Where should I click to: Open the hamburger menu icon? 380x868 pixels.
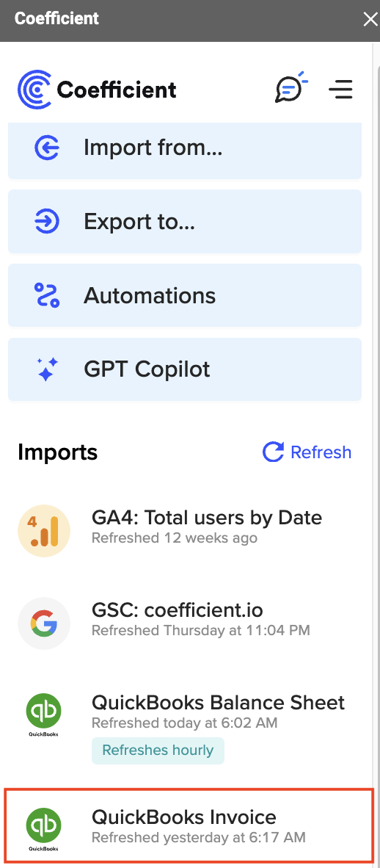pos(340,90)
